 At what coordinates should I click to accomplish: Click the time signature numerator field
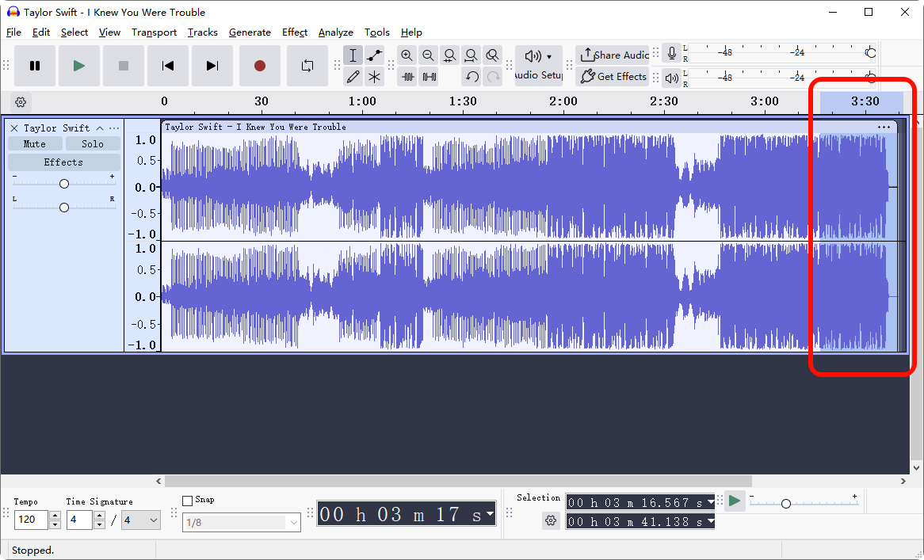[x=79, y=520]
